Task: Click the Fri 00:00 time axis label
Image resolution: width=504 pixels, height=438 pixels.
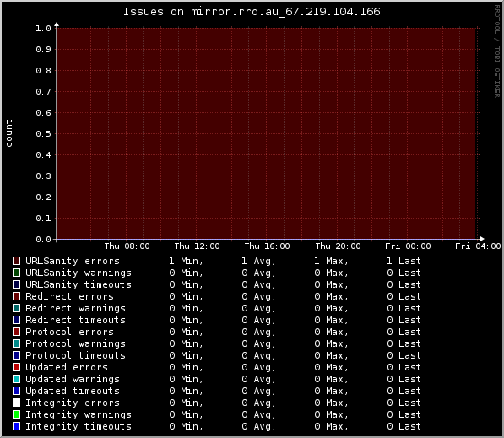Action: click(x=408, y=246)
